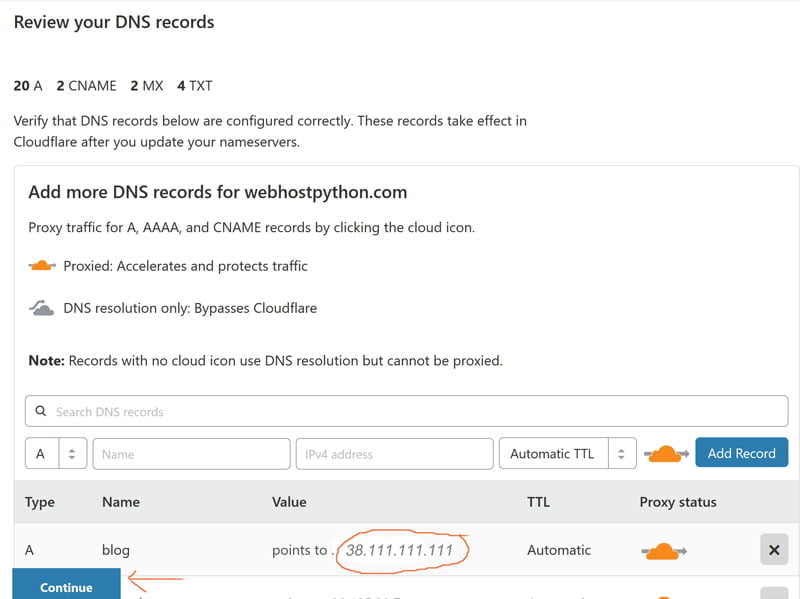
Task: Open the record type dropdown showing A
Action: (56, 454)
